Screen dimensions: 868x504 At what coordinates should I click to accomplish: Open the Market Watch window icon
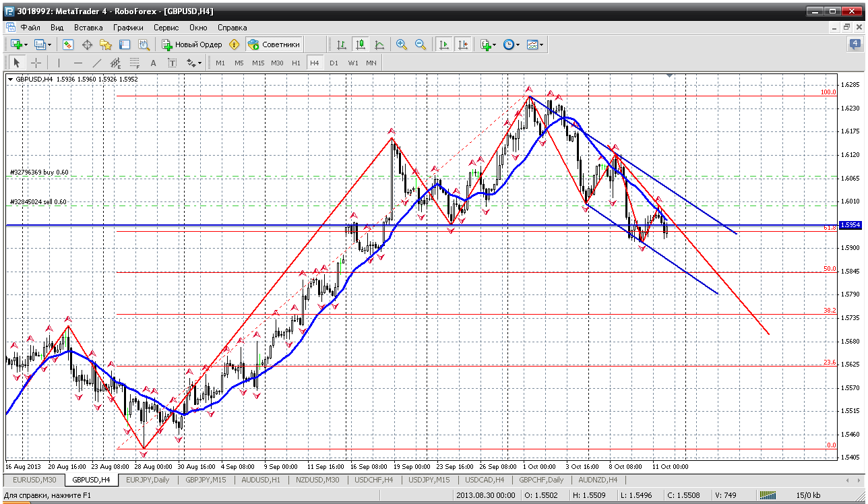(x=68, y=44)
